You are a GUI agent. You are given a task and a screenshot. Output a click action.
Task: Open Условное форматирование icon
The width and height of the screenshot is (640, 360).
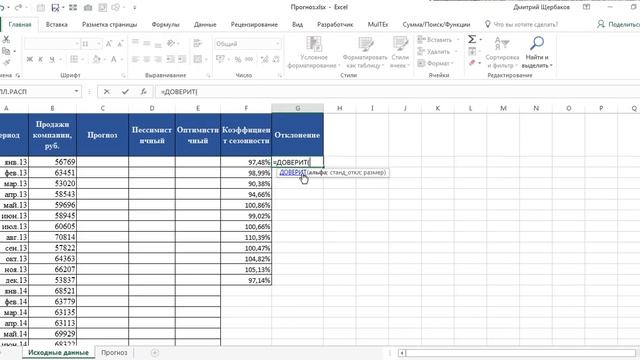click(x=314, y=44)
